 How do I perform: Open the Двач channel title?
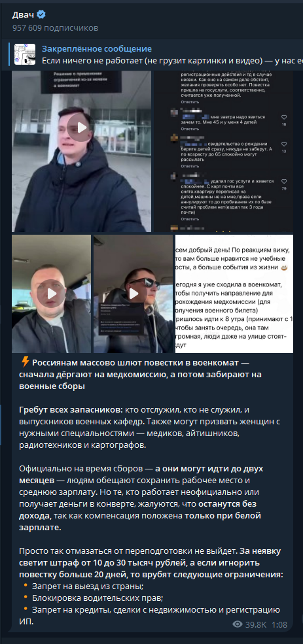[x=23, y=16]
